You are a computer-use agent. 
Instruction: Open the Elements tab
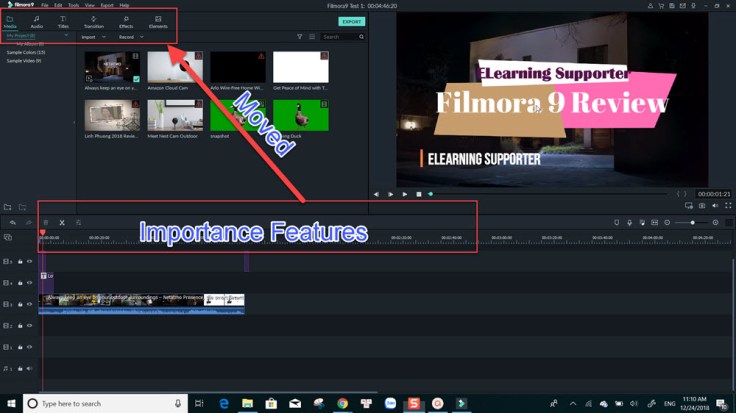pyautogui.click(x=158, y=22)
